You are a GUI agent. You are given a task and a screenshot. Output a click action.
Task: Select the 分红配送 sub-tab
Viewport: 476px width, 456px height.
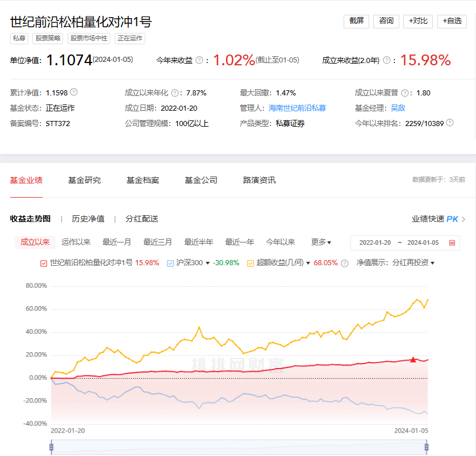[x=142, y=219]
